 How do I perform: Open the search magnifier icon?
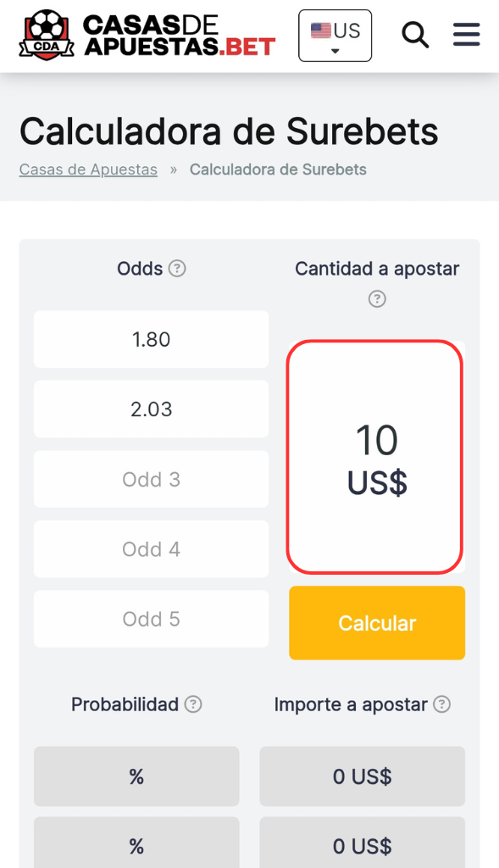pyautogui.click(x=415, y=36)
